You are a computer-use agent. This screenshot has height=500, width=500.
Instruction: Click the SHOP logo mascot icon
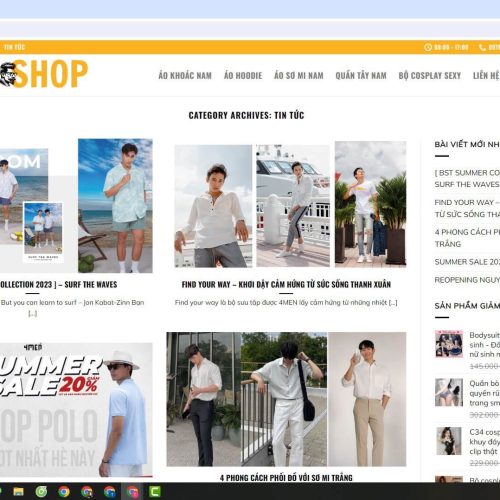(x=7, y=75)
